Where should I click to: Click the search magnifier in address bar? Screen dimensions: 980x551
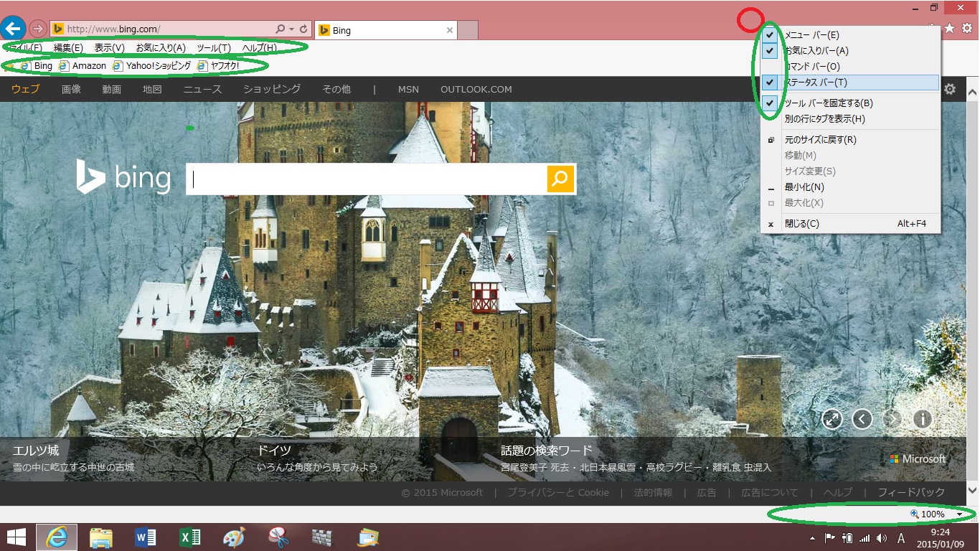pos(281,29)
